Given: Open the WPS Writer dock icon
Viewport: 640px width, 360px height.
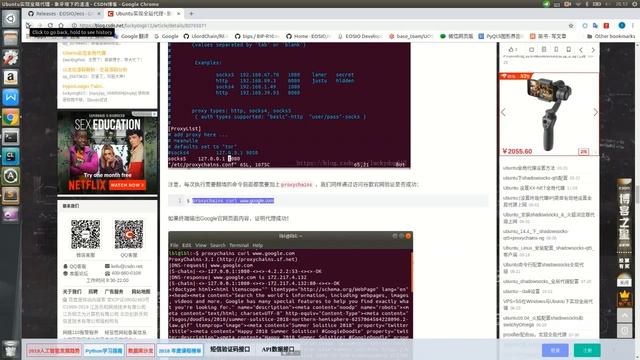Looking at the screenshot, I should [x=11, y=97].
